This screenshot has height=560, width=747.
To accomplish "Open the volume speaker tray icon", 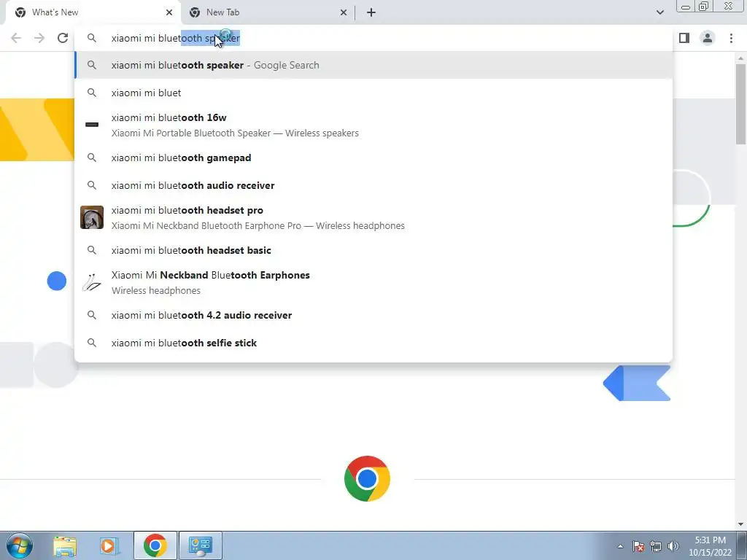I will point(673,546).
